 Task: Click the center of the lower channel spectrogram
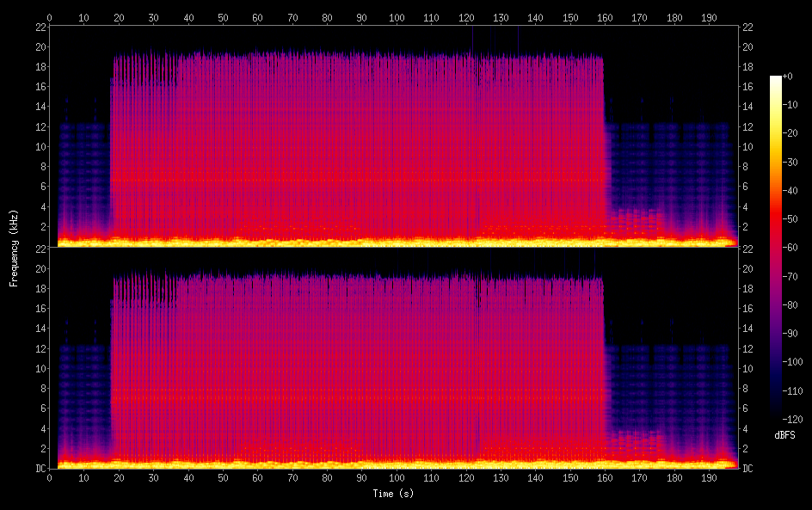(x=394, y=358)
